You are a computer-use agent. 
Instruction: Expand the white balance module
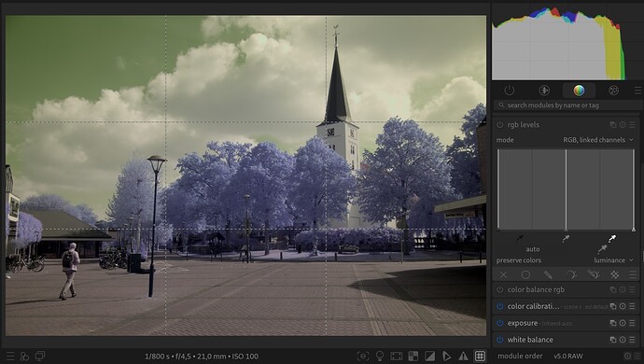[530, 340]
